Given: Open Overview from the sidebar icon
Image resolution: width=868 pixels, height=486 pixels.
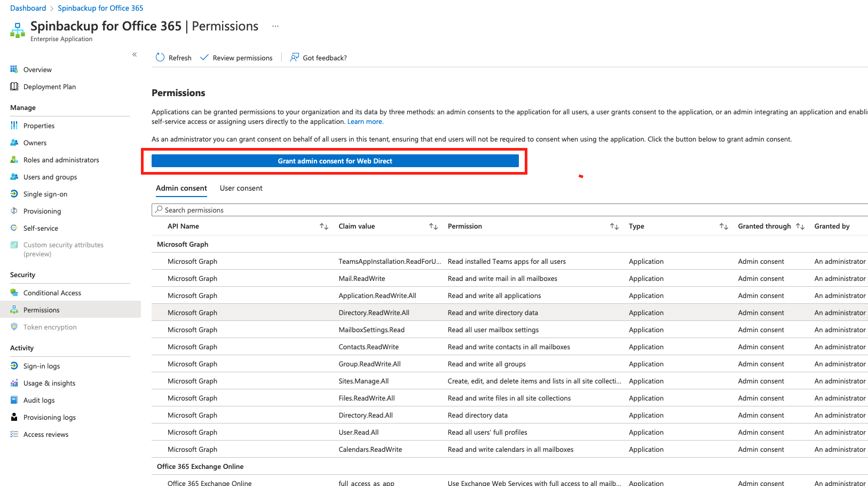Looking at the screenshot, I should click(x=14, y=69).
